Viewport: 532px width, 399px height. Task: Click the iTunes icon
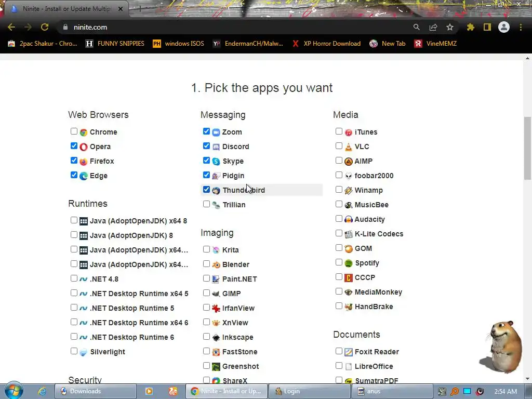pos(349,132)
